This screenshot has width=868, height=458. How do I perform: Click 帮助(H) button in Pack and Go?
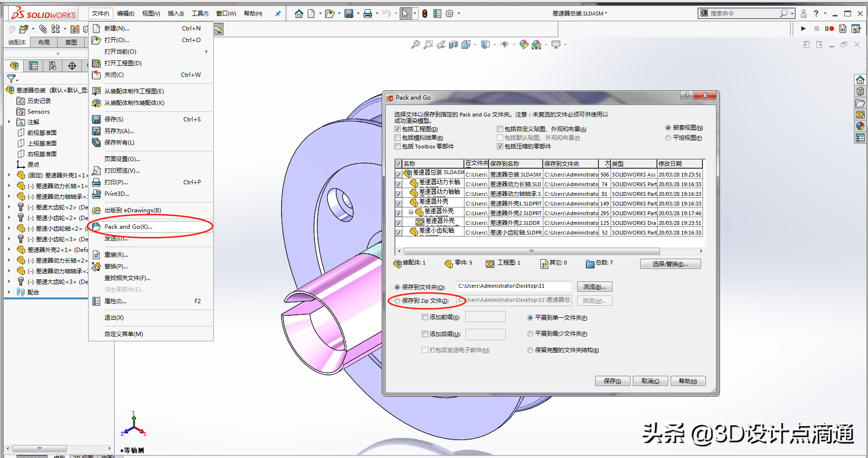688,381
